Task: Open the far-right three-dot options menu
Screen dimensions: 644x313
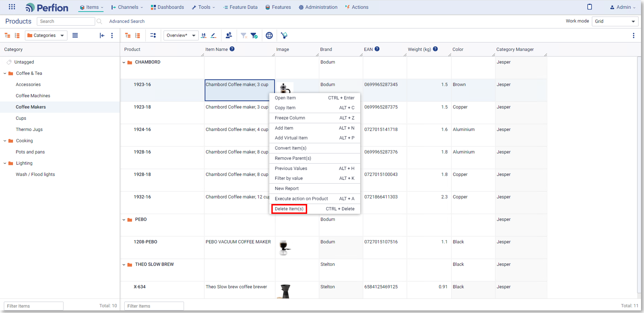Action: pos(634,36)
